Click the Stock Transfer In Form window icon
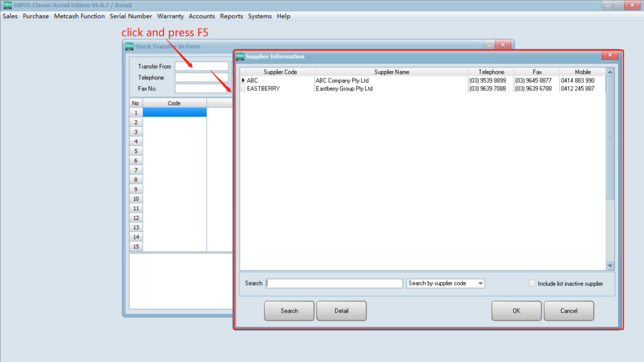This screenshot has width=644, height=362. click(129, 46)
